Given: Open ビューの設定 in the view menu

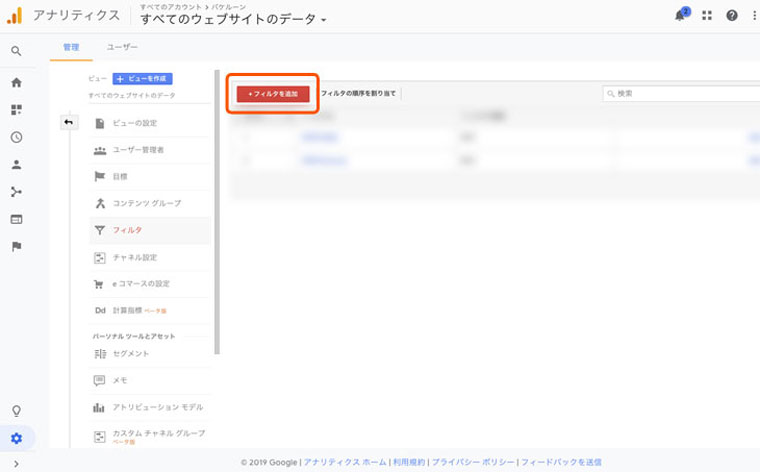Looking at the screenshot, I should click(134, 123).
